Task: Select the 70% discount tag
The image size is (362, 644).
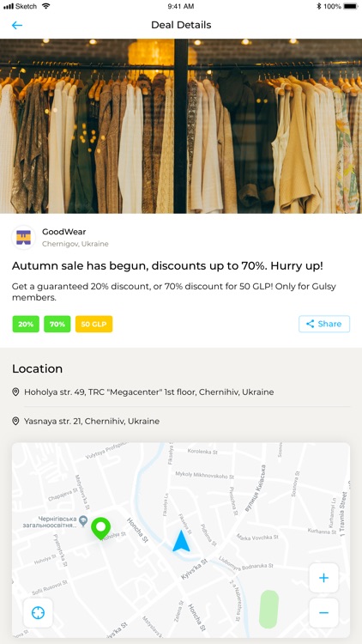Action: point(57,324)
